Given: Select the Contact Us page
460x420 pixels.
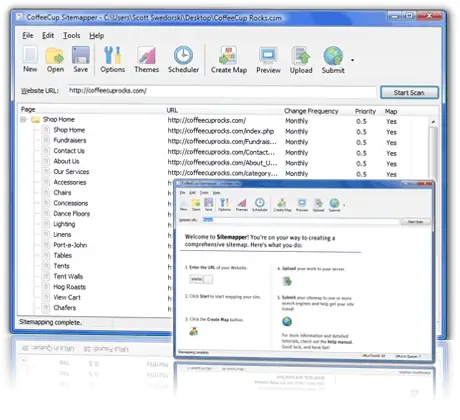Looking at the screenshot, I should click(69, 151).
